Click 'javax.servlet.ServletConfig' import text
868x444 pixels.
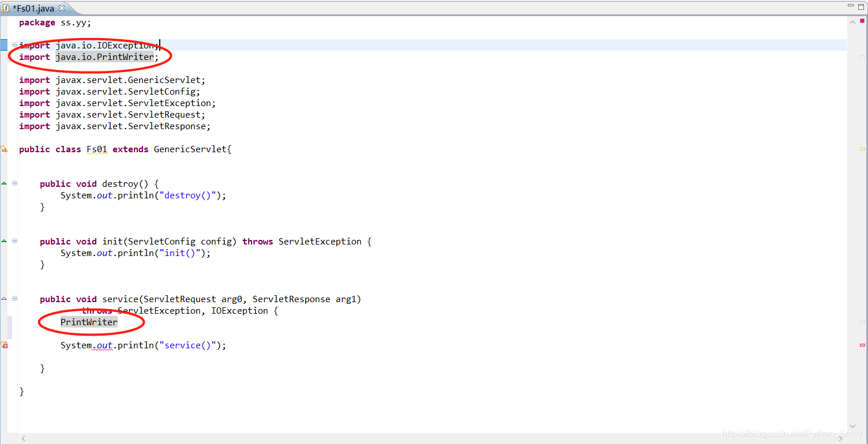click(x=126, y=92)
